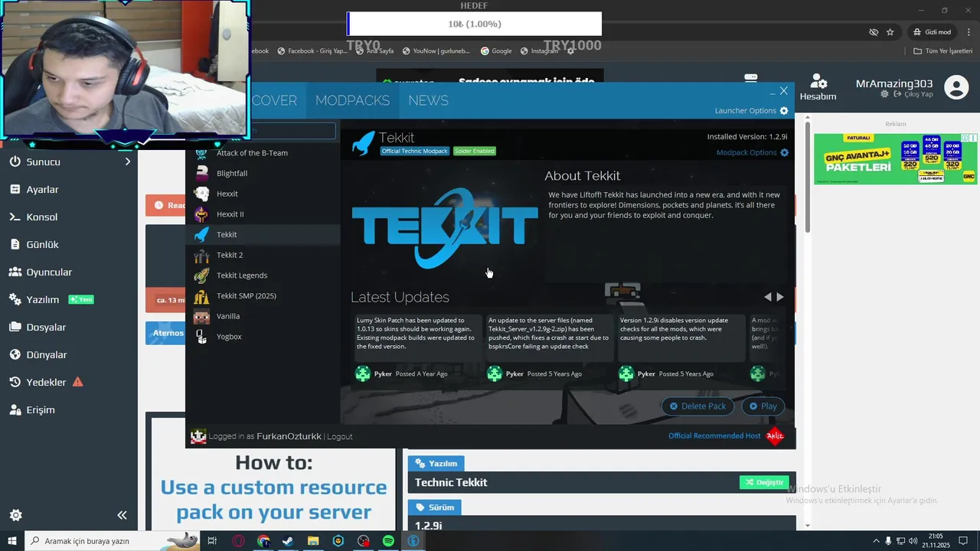Screen dimensions: 980x551
Task: Select the Tekkit row in modpack list
Action: point(263,234)
